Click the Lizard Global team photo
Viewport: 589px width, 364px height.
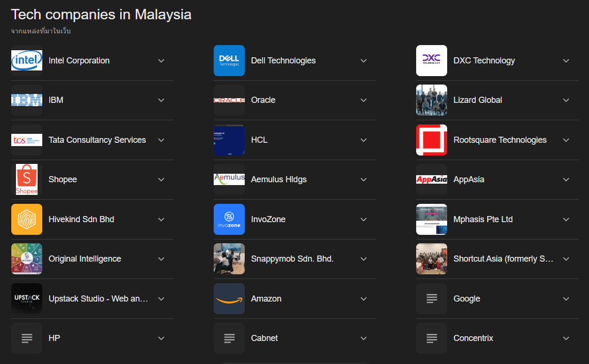pos(432,100)
